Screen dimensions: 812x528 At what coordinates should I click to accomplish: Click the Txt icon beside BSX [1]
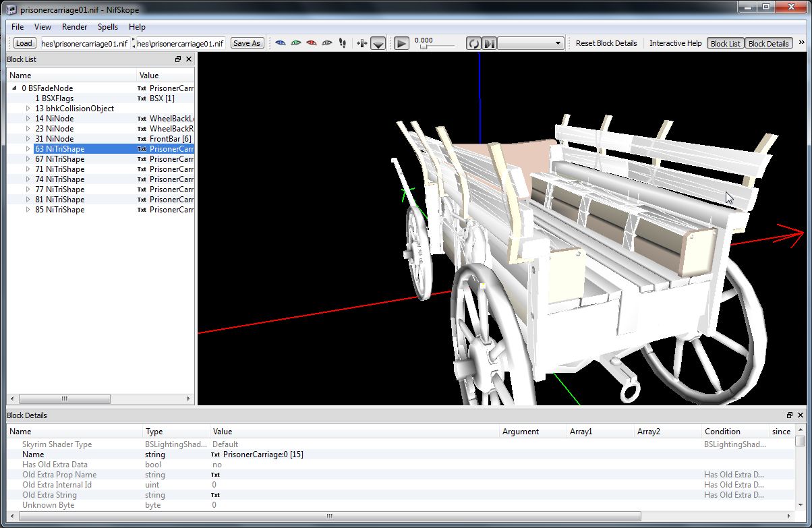(142, 98)
